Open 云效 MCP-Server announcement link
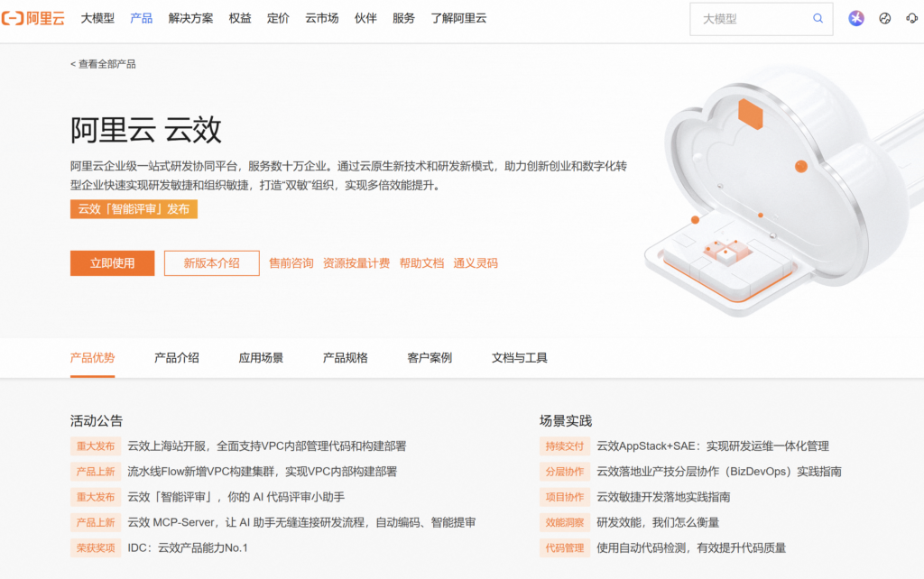The width and height of the screenshot is (924, 579). tap(301, 522)
